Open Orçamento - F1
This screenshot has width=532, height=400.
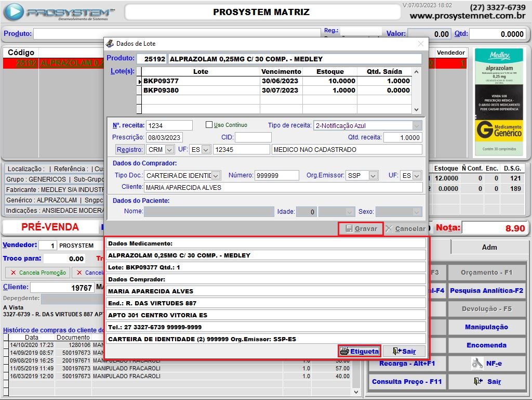point(486,273)
